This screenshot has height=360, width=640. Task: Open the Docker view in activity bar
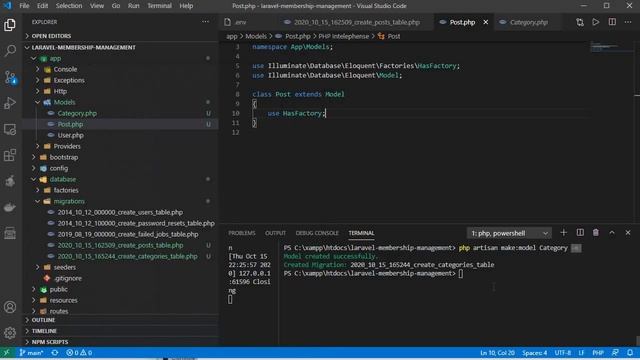click(x=10, y=207)
